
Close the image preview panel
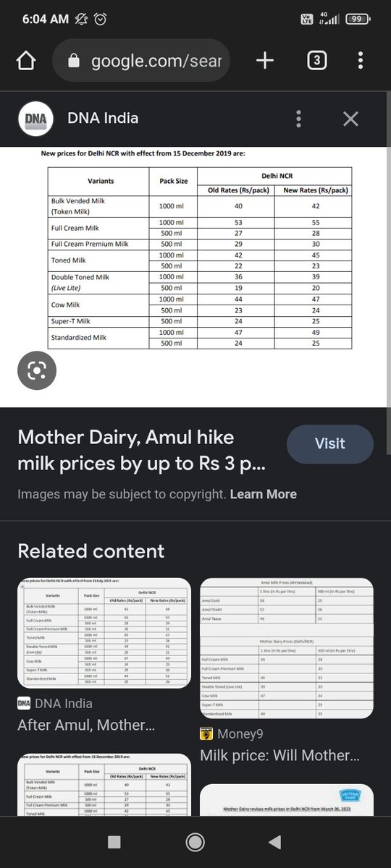pos(350,119)
